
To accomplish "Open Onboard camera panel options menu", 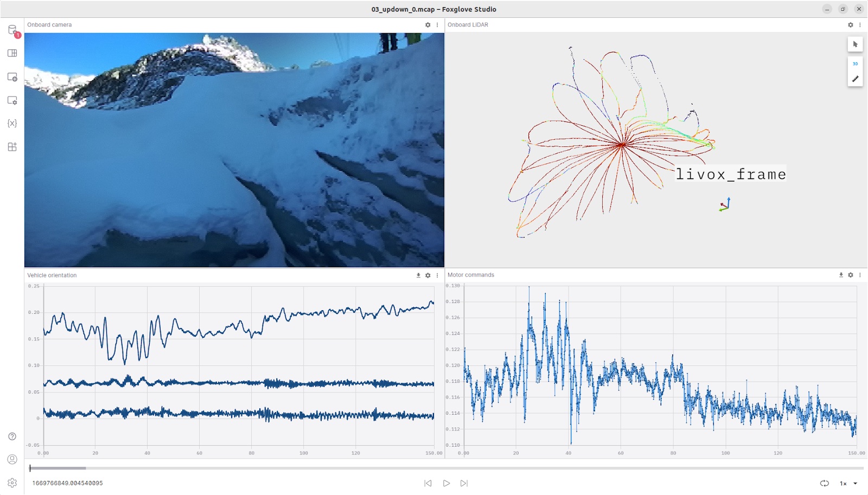I will [437, 25].
